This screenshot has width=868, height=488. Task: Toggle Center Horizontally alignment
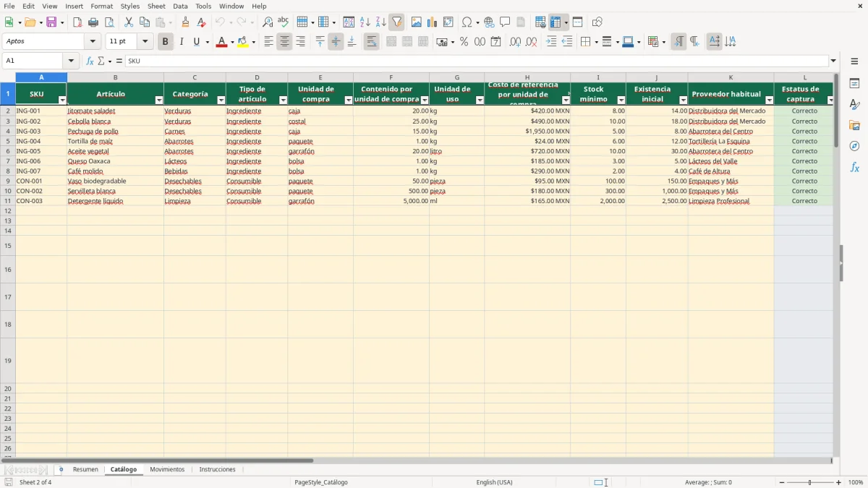click(284, 42)
